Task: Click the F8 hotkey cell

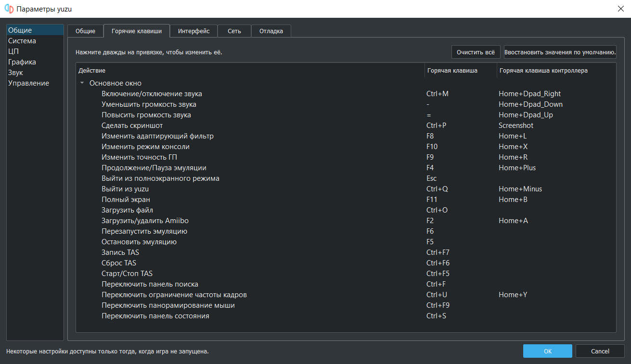Action: pyautogui.click(x=430, y=136)
